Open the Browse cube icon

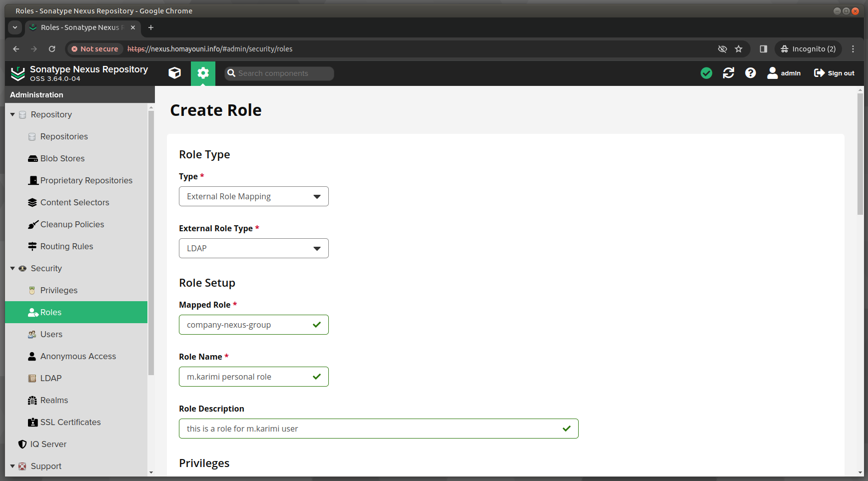coord(175,73)
